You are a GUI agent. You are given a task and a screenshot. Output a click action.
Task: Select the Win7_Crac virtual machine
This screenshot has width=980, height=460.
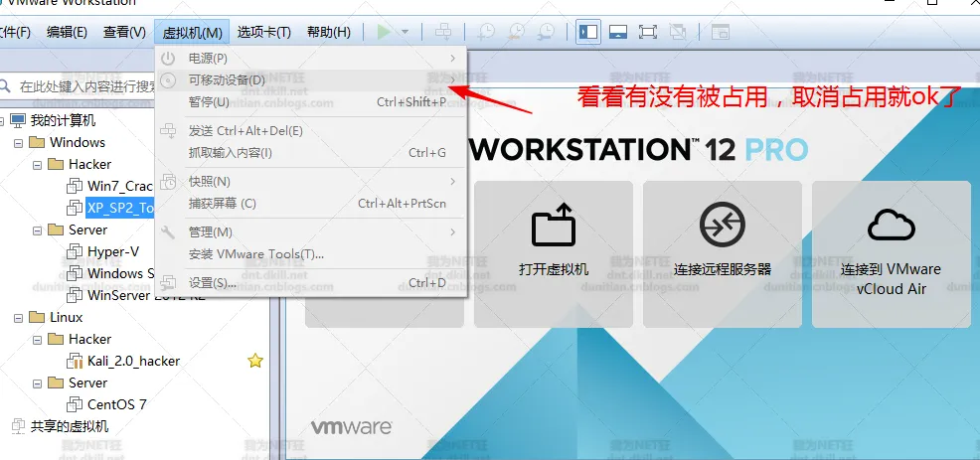click(x=120, y=186)
